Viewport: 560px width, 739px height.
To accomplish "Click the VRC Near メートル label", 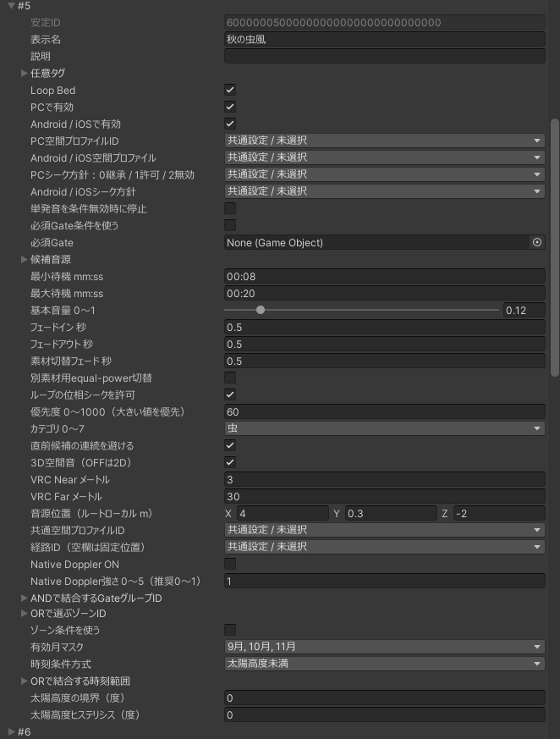I will coord(69,479).
